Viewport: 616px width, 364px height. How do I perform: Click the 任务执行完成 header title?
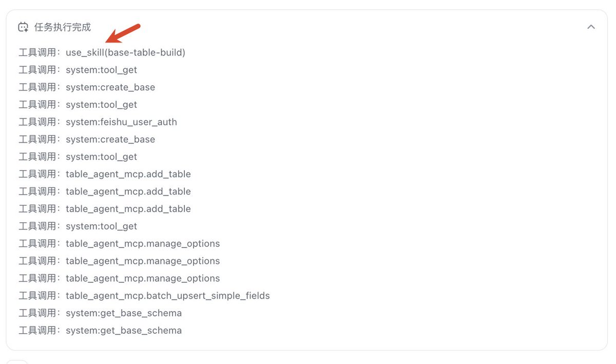pos(63,27)
